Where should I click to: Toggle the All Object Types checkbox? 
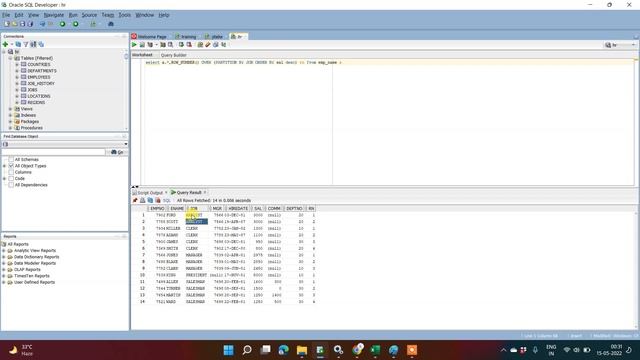point(11,166)
